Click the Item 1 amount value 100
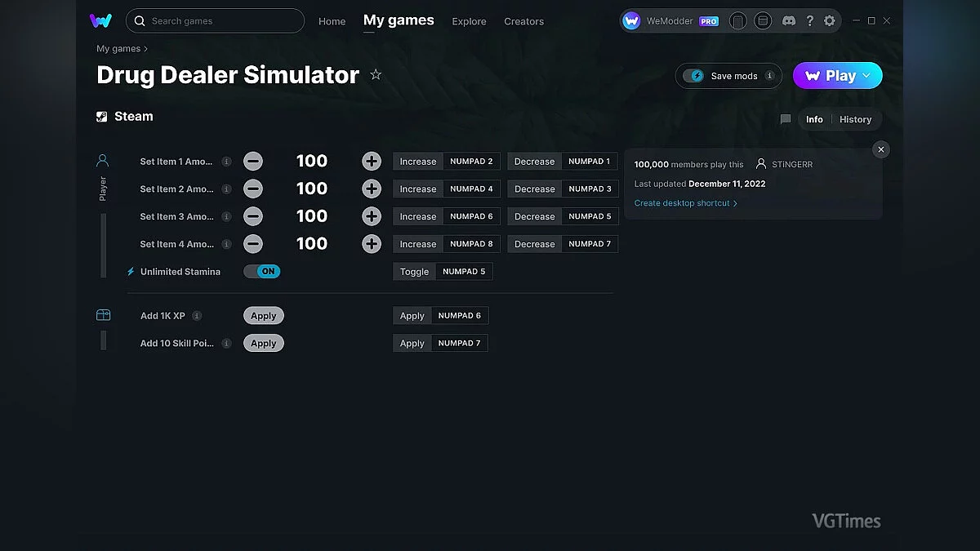Screen dimensions: 980x551 coord(312,162)
